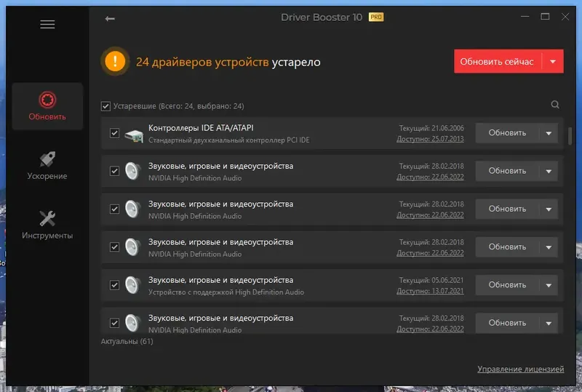This screenshot has height=392, width=582.
Task: Uncheck the second NVIDIA High Definition Audio driver
Action: (x=114, y=209)
